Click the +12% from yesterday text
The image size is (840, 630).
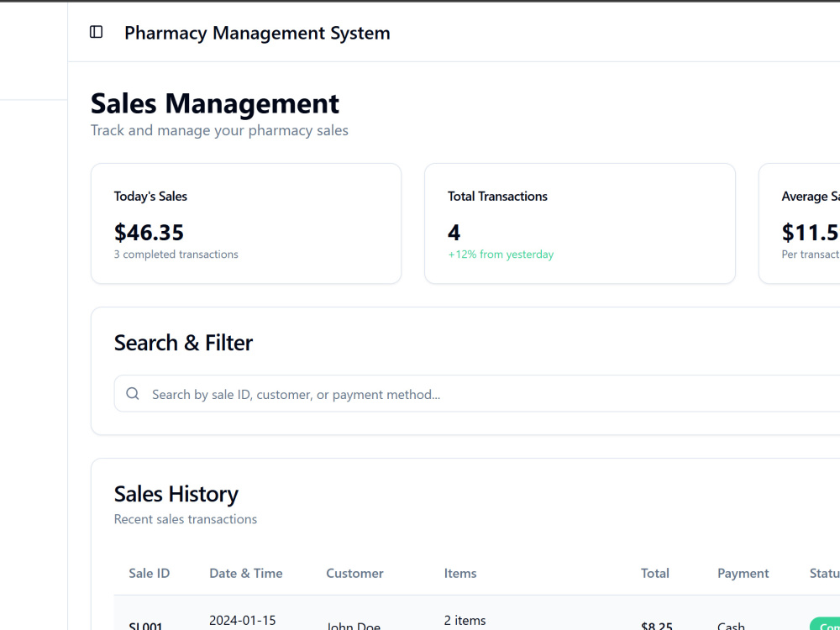tap(501, 255)
